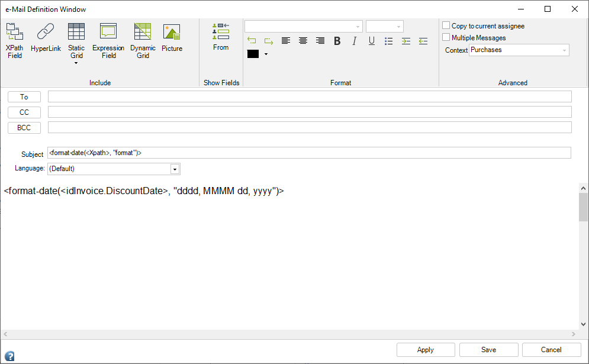
Task: Click the undo arrow icon
Action: click(252, 41)
